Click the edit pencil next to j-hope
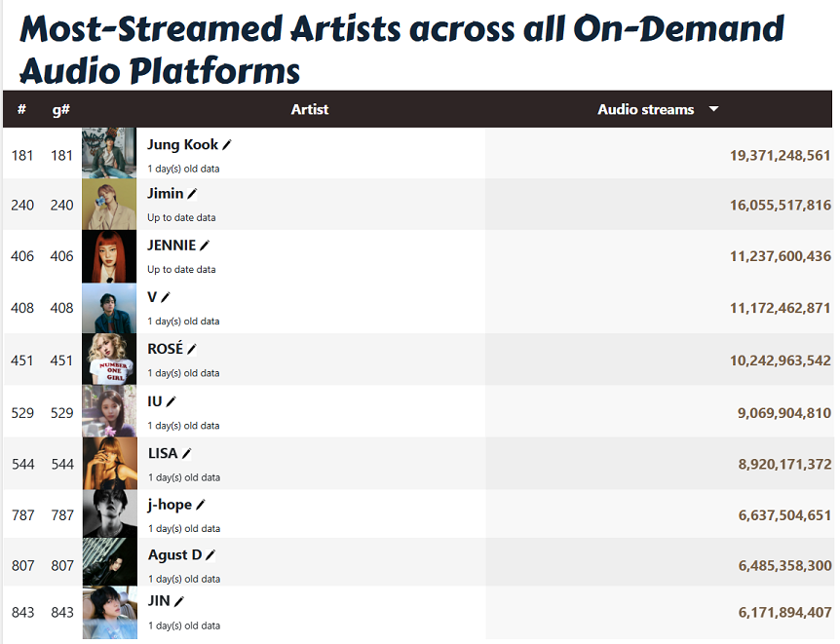840x644 pixels. (201, 505)
